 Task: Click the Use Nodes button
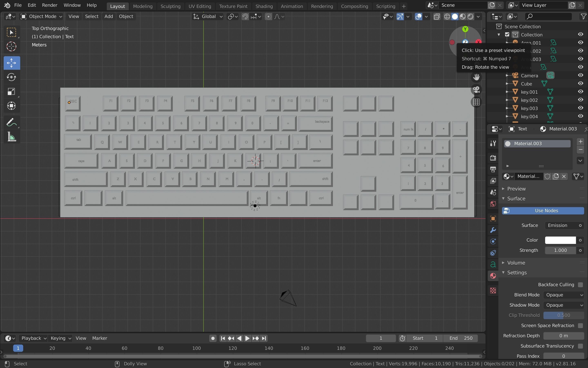543,211
